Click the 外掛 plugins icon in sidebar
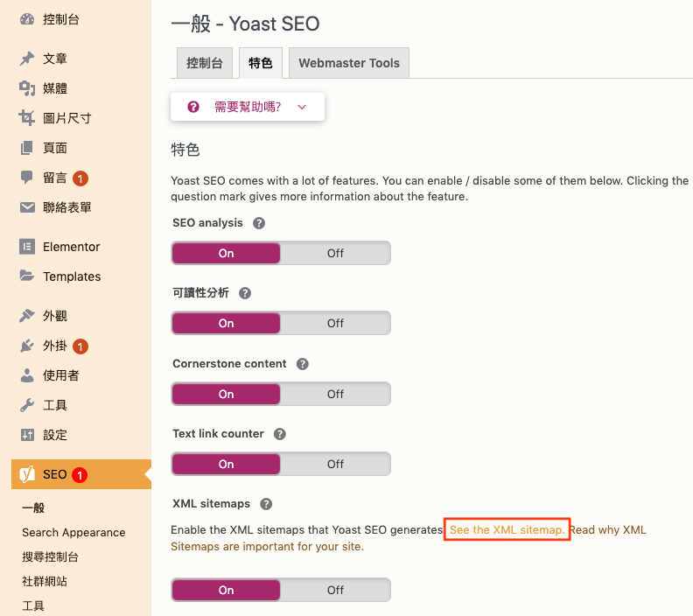The height and width of the screenshot is (616, 693). (x=27, y=346)
